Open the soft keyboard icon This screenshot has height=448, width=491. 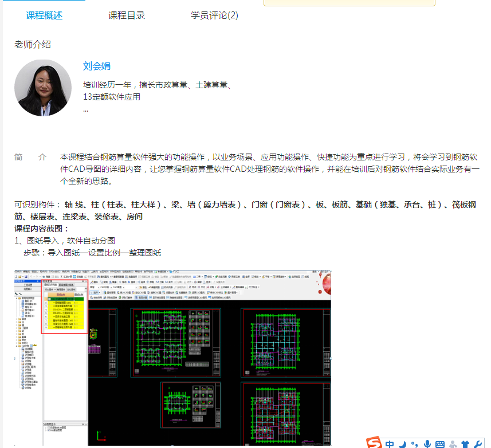(x=439, y=444)
